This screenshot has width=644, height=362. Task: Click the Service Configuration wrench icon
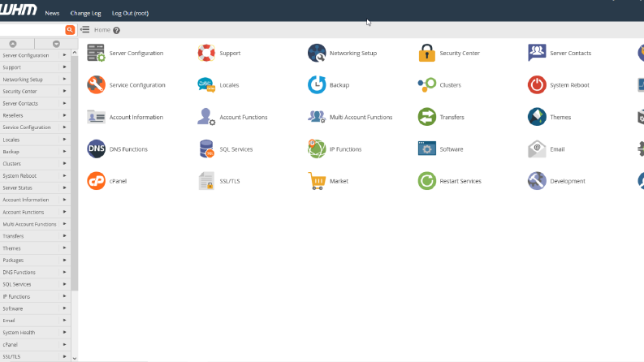pos(96,85)
